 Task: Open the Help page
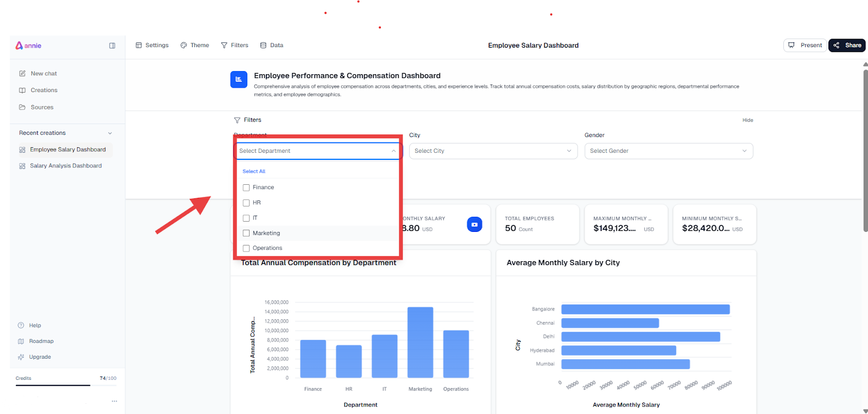(35, 326)
